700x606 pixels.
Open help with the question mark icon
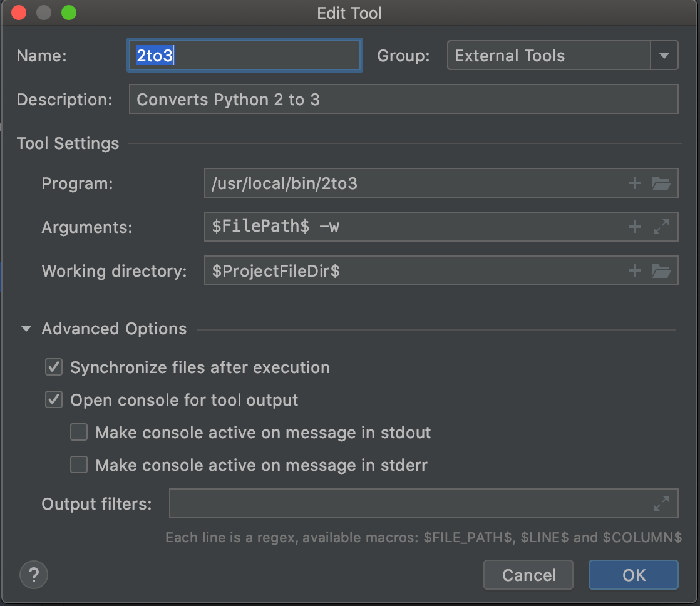[34, 575]
